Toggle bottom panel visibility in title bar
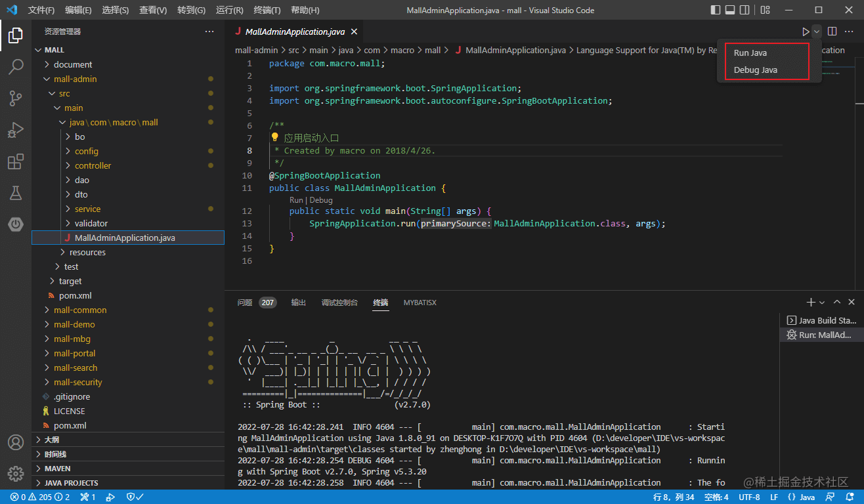Viewport: 864px width, 504px height. (730, 10)
